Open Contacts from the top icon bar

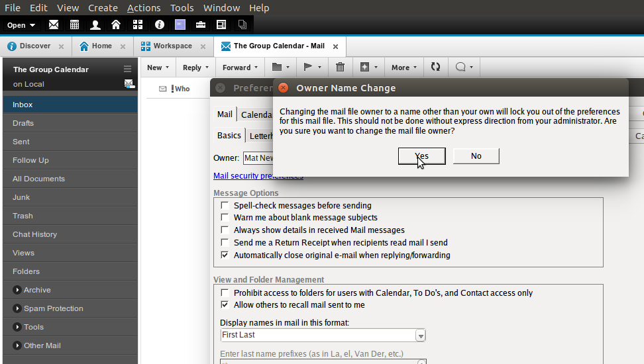(x=95, y=24)
